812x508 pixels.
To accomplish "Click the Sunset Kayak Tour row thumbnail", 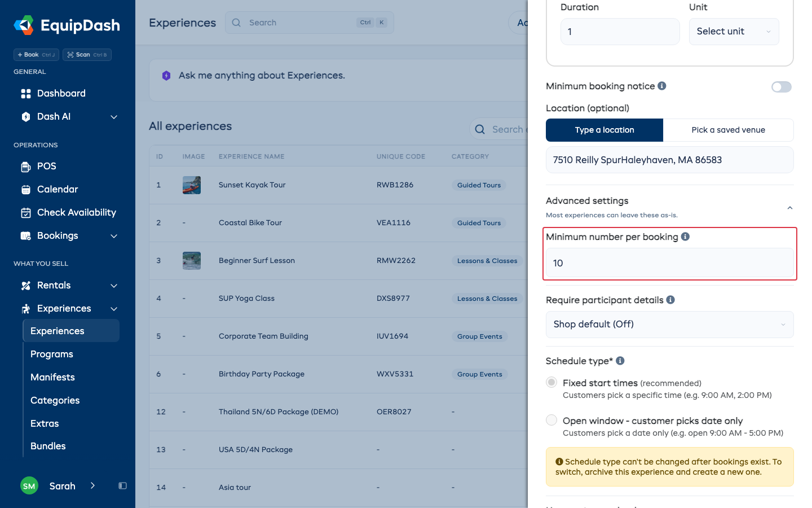I will (x=192, y=185).
